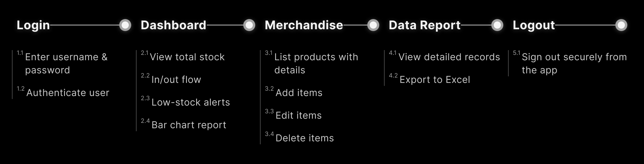Click 'Enter username & password' step
This screenshot has height=164, width=644.
click(x=66, y=63)
